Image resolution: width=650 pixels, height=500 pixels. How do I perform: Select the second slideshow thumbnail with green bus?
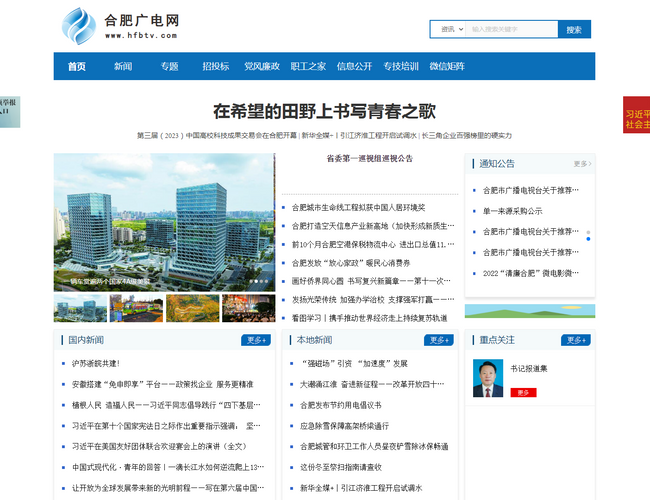[x=136, y=308]
